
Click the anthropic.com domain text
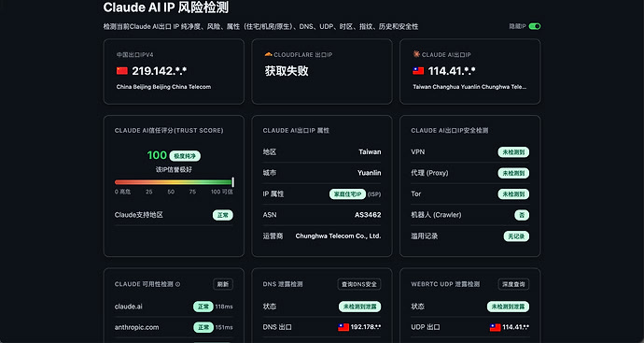(x=137, y=327)
